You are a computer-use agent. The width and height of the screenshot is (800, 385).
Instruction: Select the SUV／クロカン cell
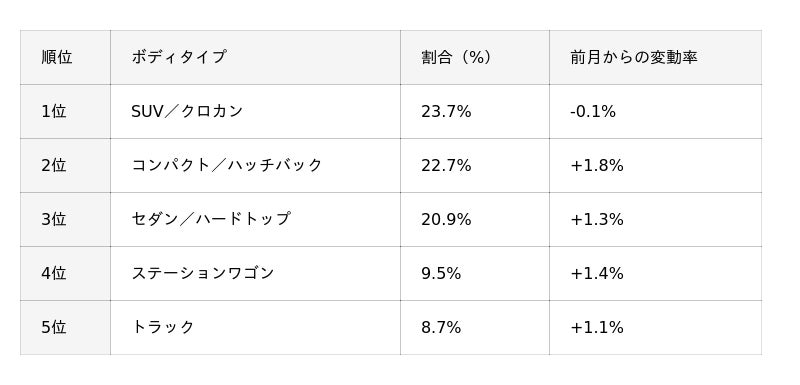tap(255, 111)
